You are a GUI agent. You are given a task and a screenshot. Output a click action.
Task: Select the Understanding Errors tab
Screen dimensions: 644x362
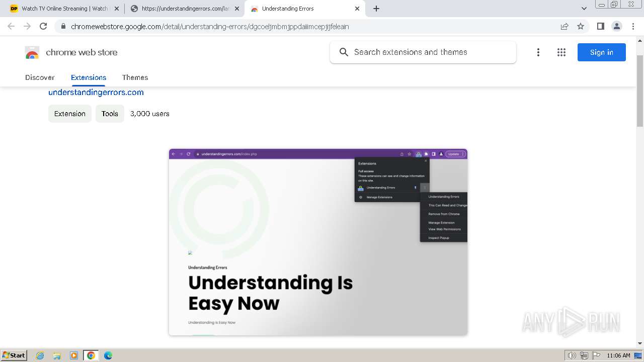click(305, 9)
